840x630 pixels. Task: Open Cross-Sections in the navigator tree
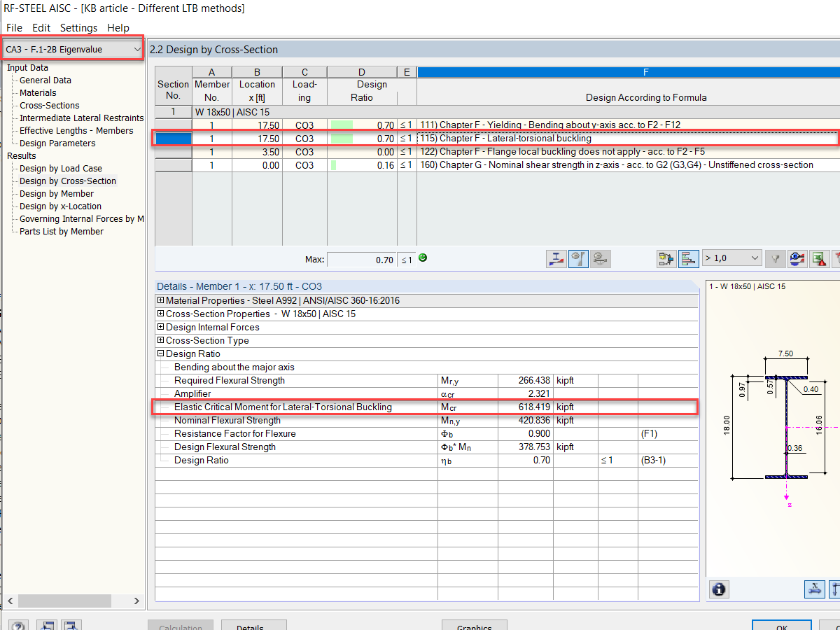tap(50, 106)
